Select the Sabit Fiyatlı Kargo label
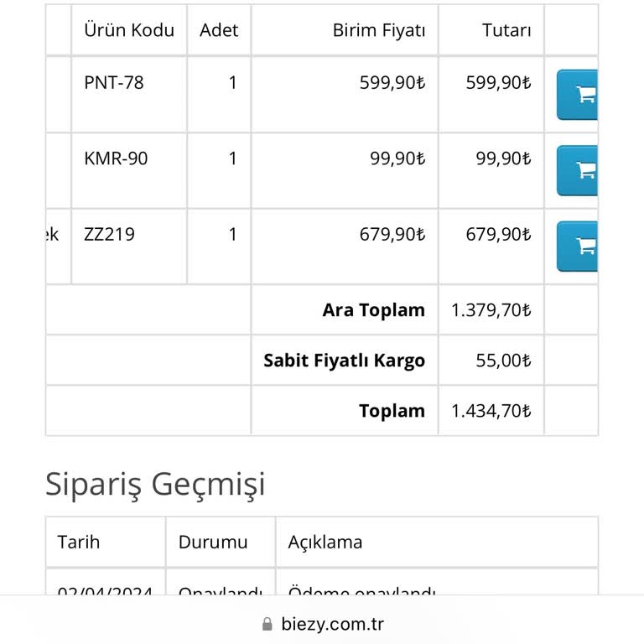 pyautogui.click(x=344, y=361)
